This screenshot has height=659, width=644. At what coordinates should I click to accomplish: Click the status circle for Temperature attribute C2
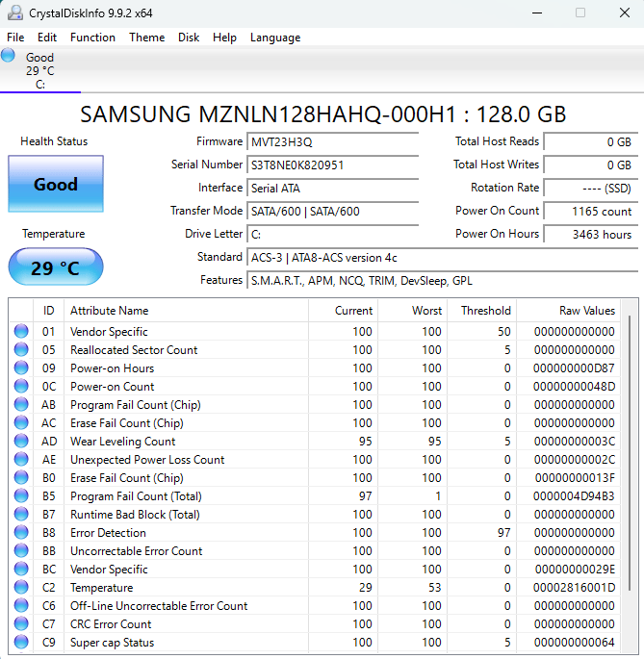coord(21,587)
